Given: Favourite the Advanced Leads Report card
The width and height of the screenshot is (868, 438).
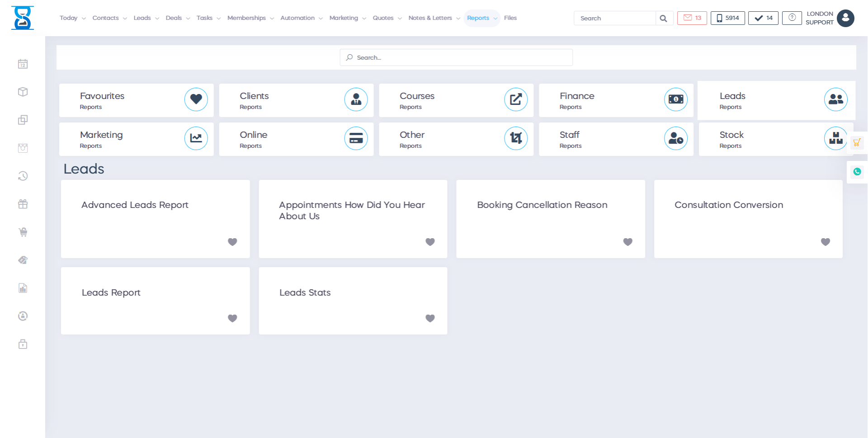Looking at the screenshot, I should tap(232, 242).
